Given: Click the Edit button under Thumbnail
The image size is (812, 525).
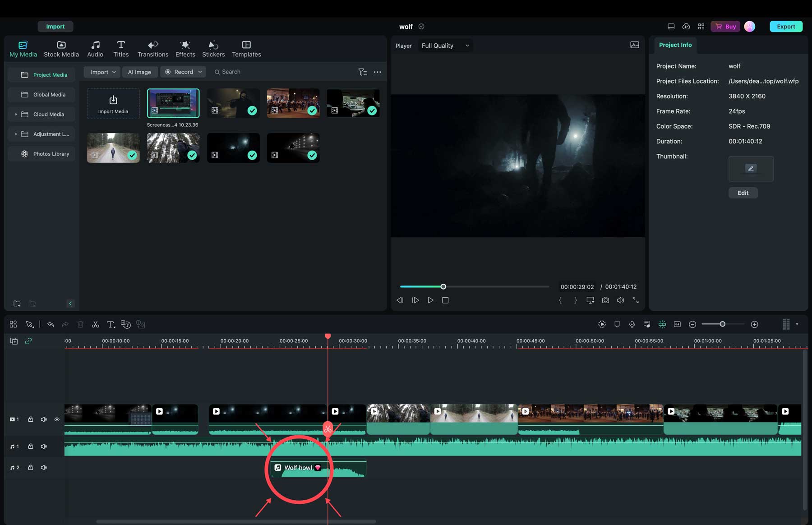Looking at the screenshot, I should [x=743, y=193].
